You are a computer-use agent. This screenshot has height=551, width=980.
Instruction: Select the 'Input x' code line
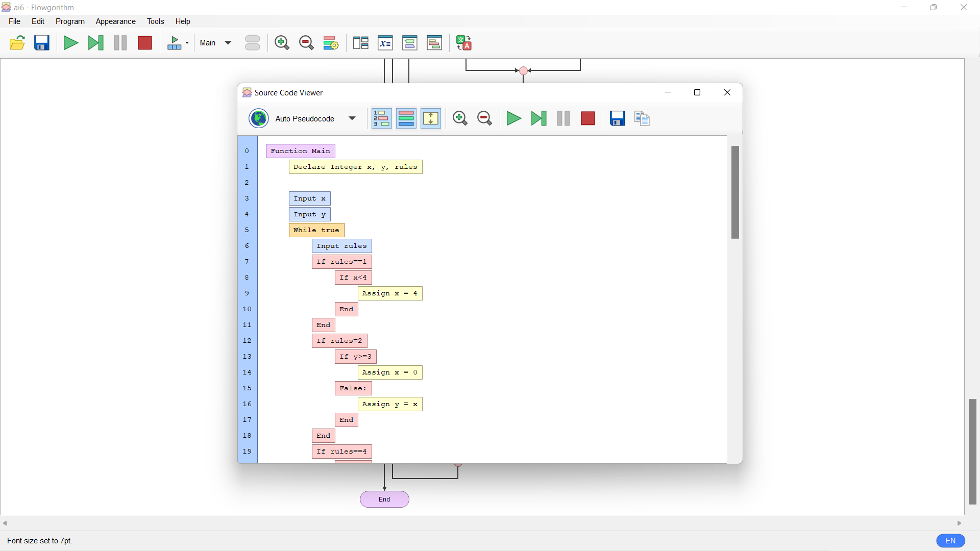click(309, 198)
